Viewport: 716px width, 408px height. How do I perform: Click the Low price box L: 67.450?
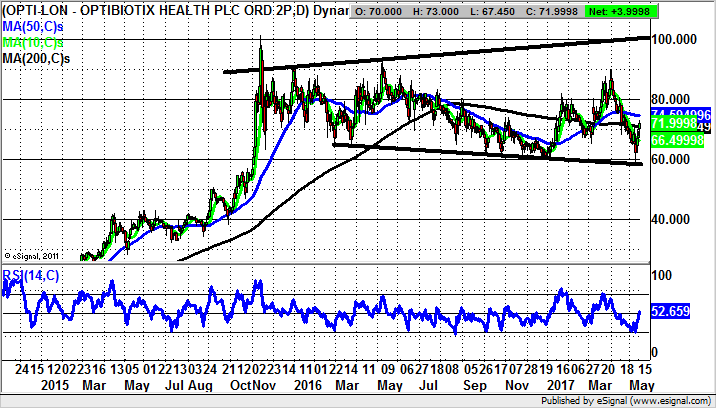point(508,10)
